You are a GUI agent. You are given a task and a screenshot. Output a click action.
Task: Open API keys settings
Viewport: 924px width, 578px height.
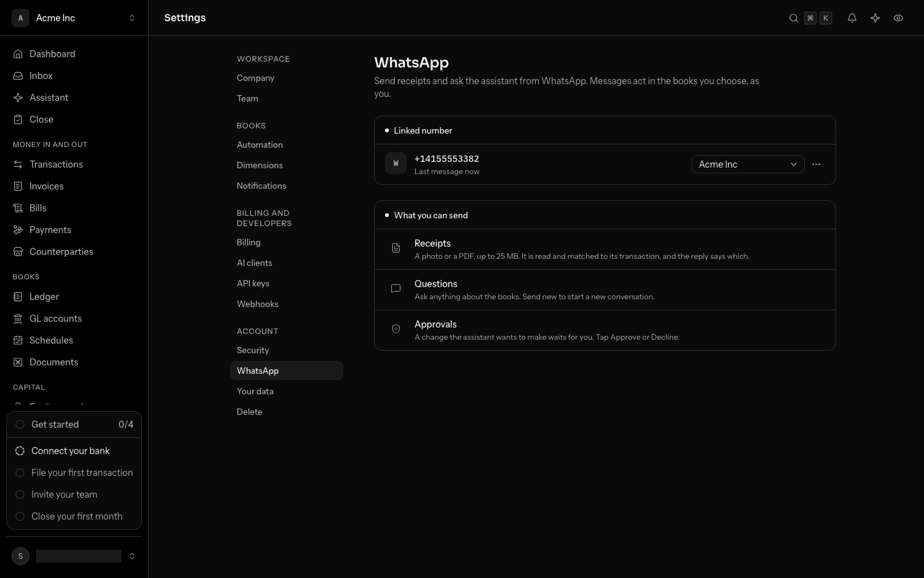tap(286, 283)
